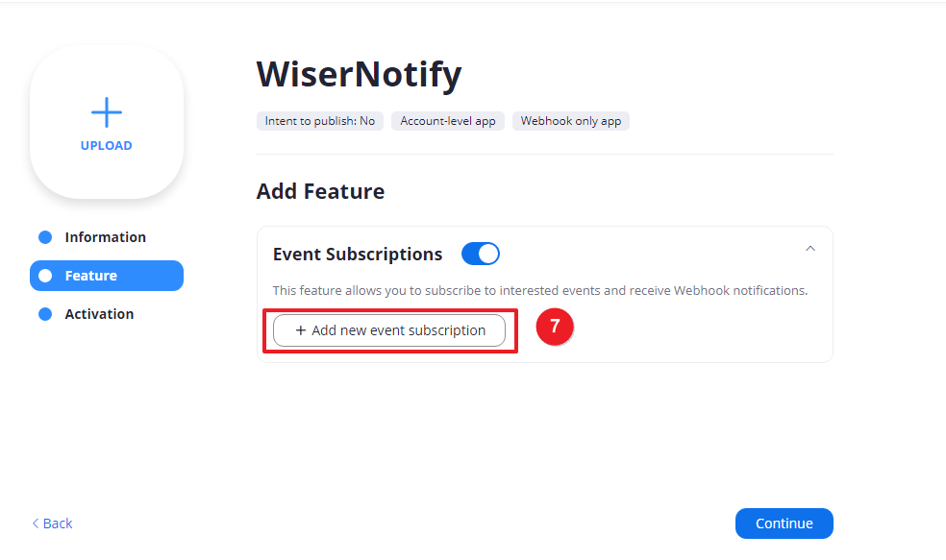This screenshot has height=560, width=946.
Task: Click the WiserNotify app title
Action: tap(359, 74)
